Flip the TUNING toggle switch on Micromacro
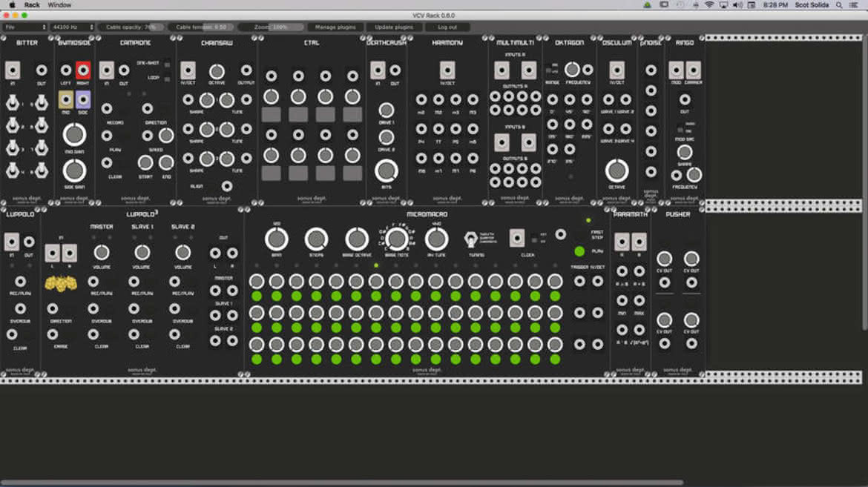868x487 pixels. pyautogui.click(x=470, y=239)
